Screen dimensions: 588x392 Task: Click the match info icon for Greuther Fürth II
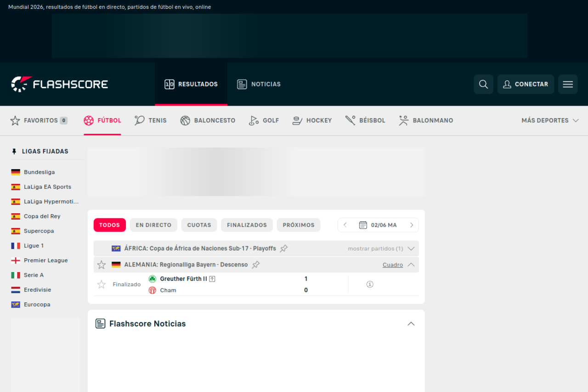(370, 284)
